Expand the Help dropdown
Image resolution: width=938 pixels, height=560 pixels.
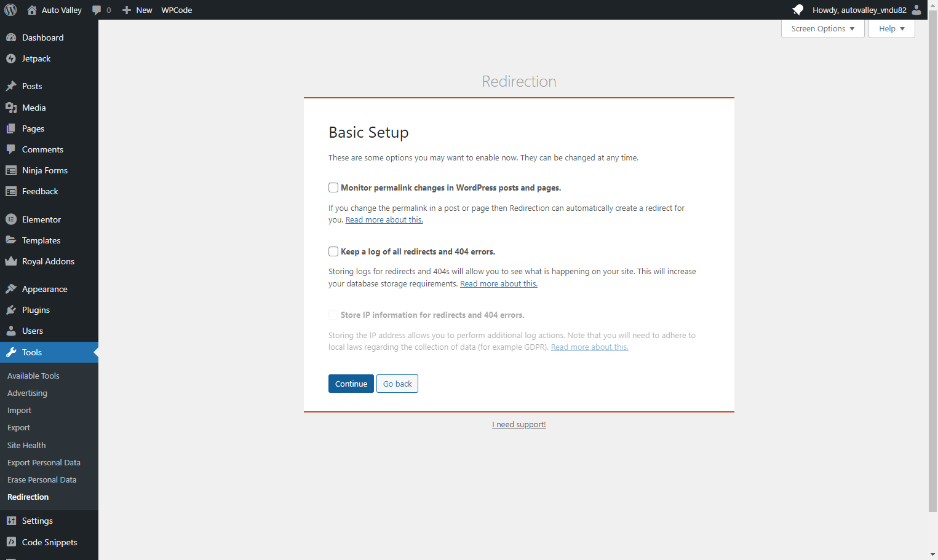click(x=892, y=29)
